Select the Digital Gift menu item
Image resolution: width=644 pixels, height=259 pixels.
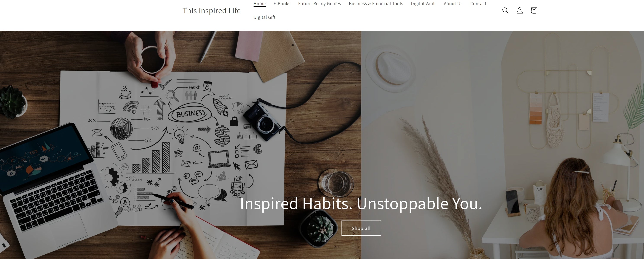pos(264,17)
